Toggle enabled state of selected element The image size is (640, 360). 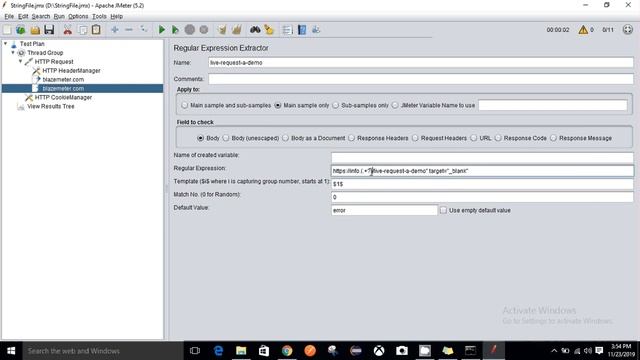(143, 30)
